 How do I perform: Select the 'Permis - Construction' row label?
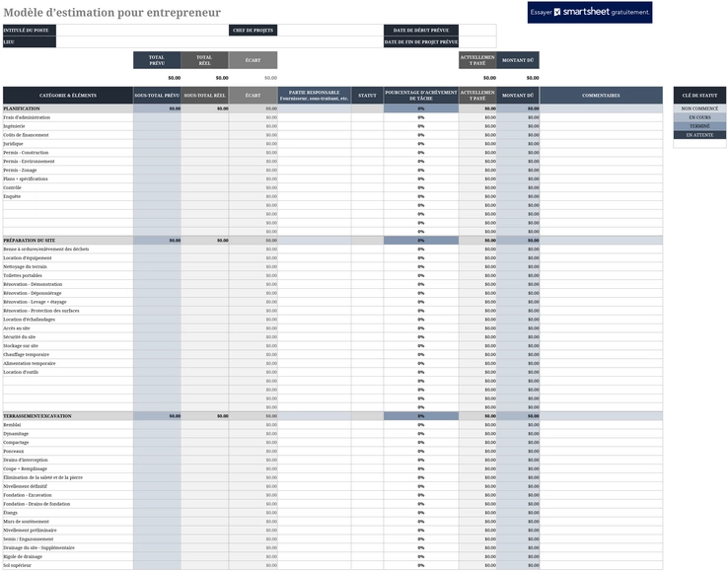(x=26, y=153)
